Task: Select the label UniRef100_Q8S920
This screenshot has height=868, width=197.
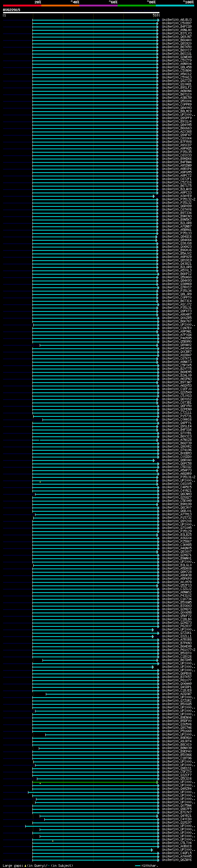Action: [x=177, y=43]
